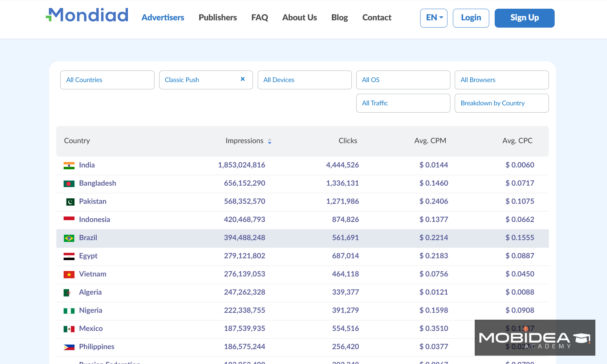Select the Nigeria country name
The image size is (607, 364).
pos(91,310)
